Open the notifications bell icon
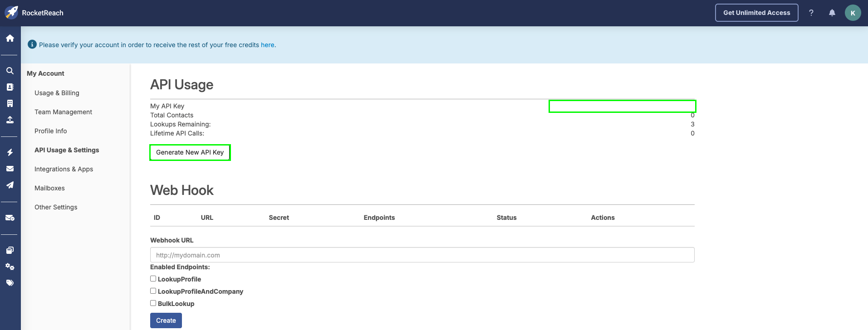 [832, 13]
